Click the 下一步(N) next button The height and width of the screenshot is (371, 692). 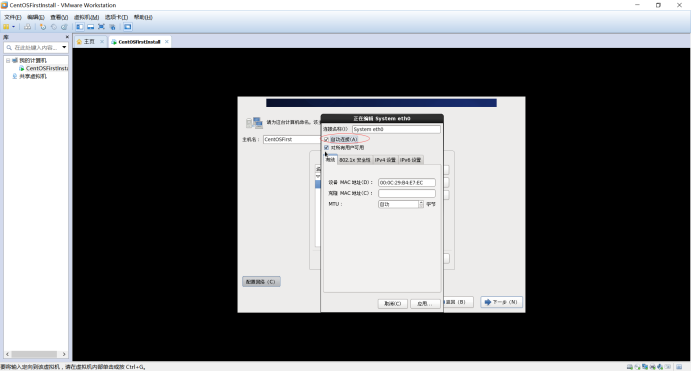click(501, 302)
